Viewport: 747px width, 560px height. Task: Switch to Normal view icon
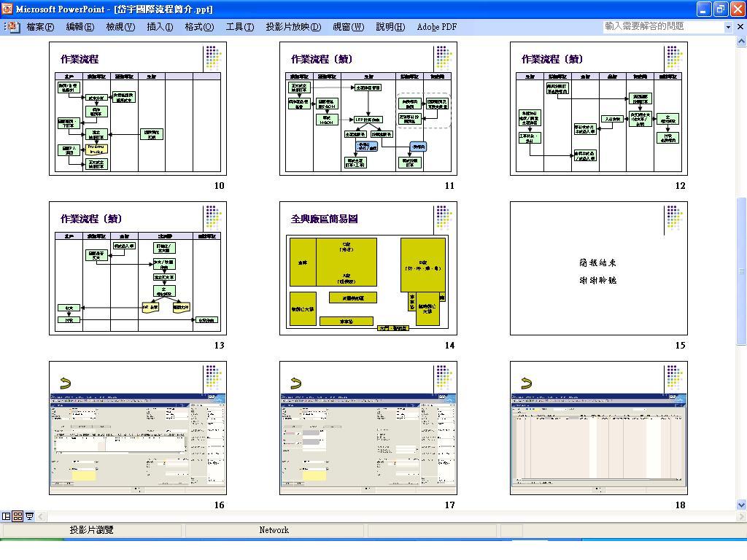[7, 516]
